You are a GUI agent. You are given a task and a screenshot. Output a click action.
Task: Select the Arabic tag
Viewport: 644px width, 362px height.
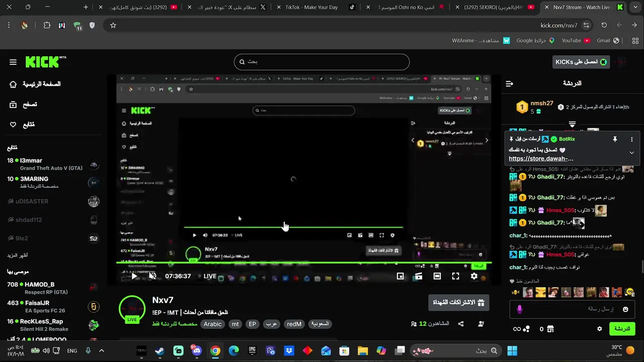tap(212, 324)
